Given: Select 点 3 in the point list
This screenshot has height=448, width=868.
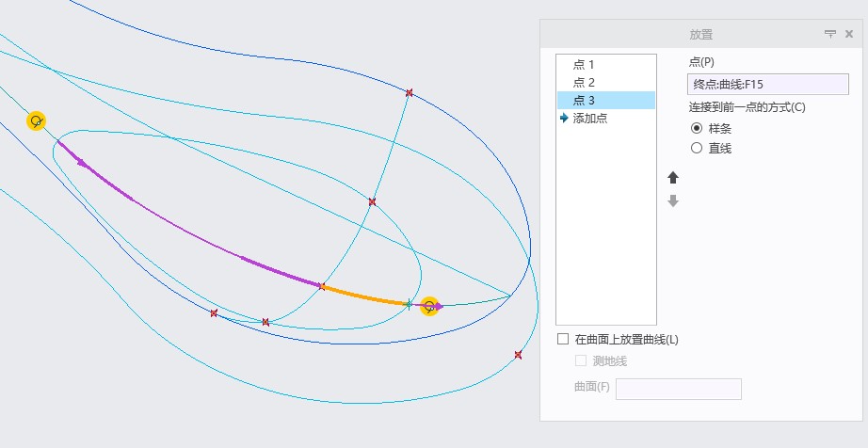Looking at the screenshot, I should (x=606, y=100).
